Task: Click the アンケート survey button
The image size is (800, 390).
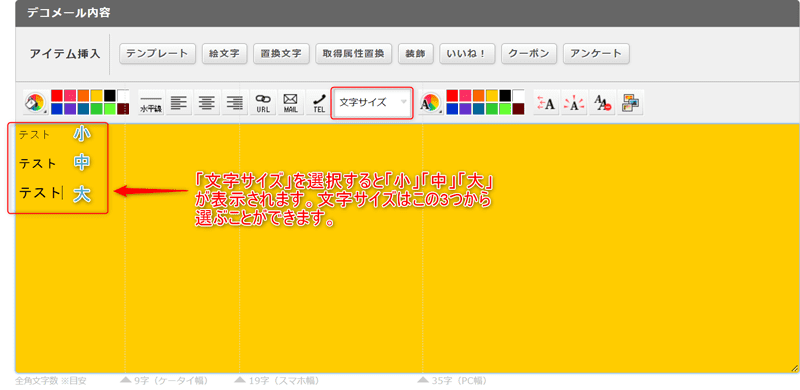Action: pyautogui.click(x=596, y=54)
